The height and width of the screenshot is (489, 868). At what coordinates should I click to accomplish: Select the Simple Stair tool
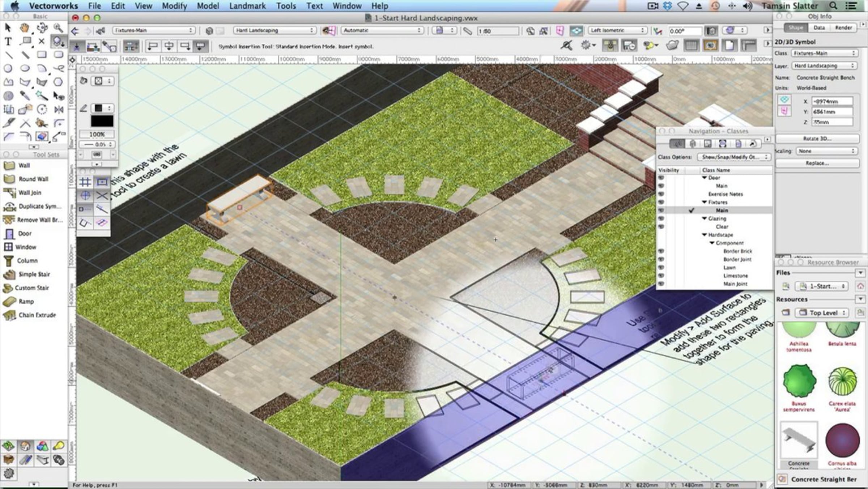tap(34, 275)
